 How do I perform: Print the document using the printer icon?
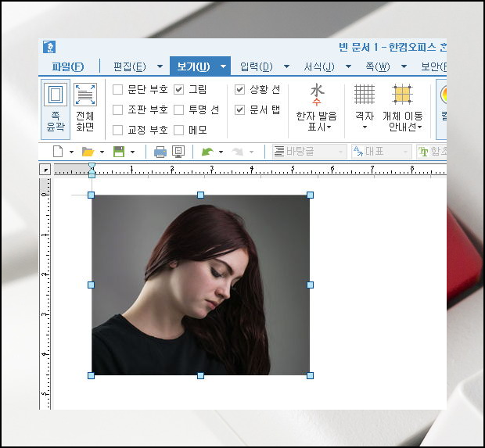160,152
